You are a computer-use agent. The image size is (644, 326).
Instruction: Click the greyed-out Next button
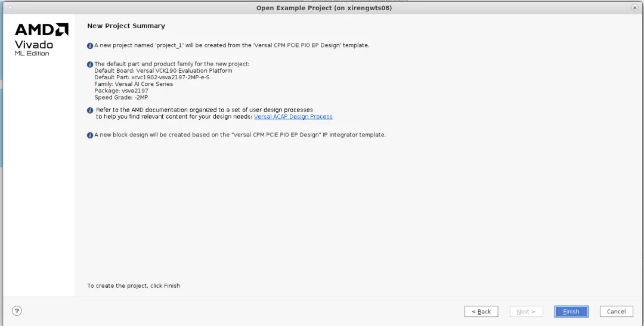[526, 312]
